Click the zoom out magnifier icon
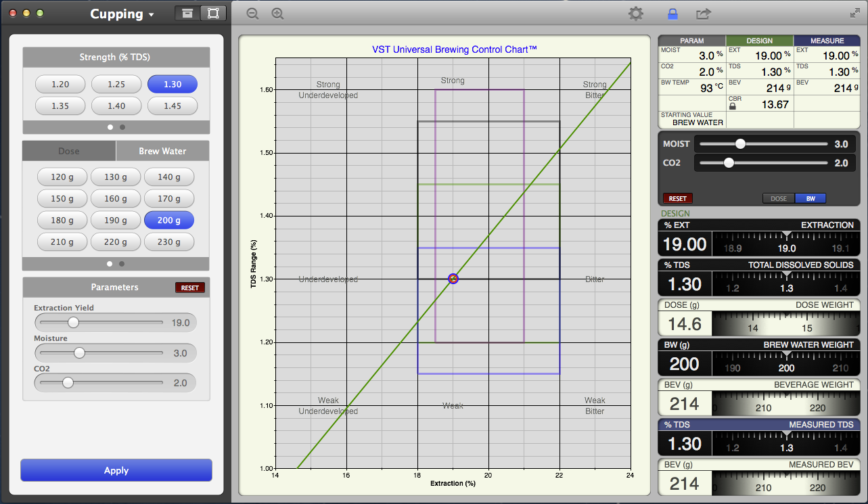The width and height of the screenshot is (868, 504). [252, 14]
